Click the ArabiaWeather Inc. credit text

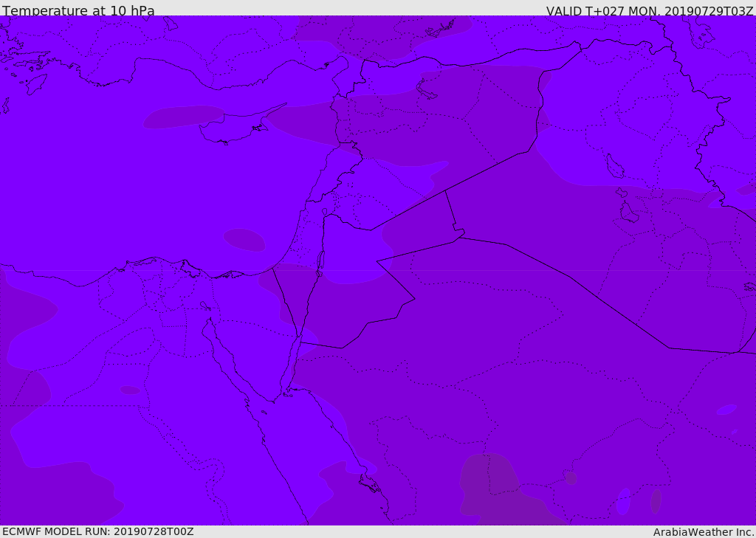point(704,532)
